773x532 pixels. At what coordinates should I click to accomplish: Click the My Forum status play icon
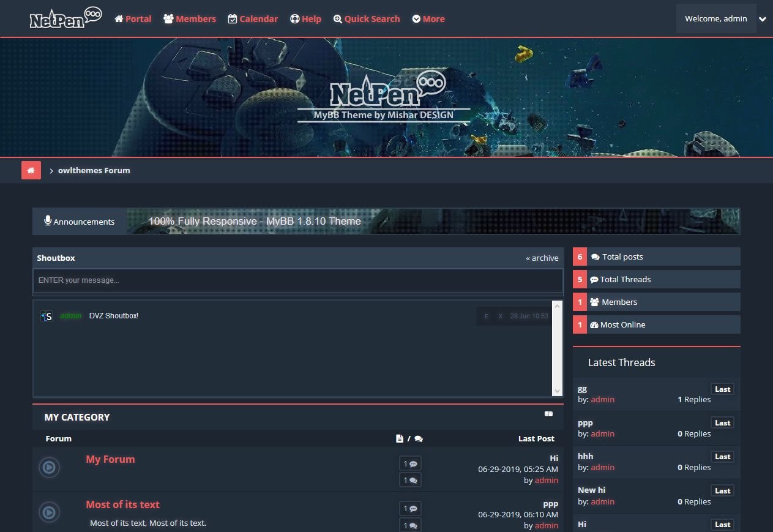click(49, 468)
